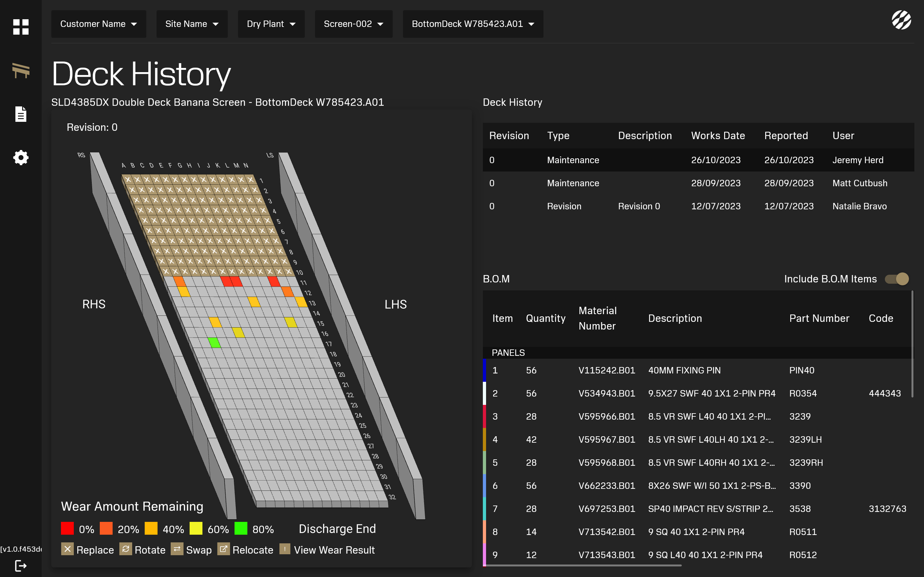The height and width of the screenshot is (577, 924).
Task: Click the red 0% wear color swatch
Action: [67, 529]
